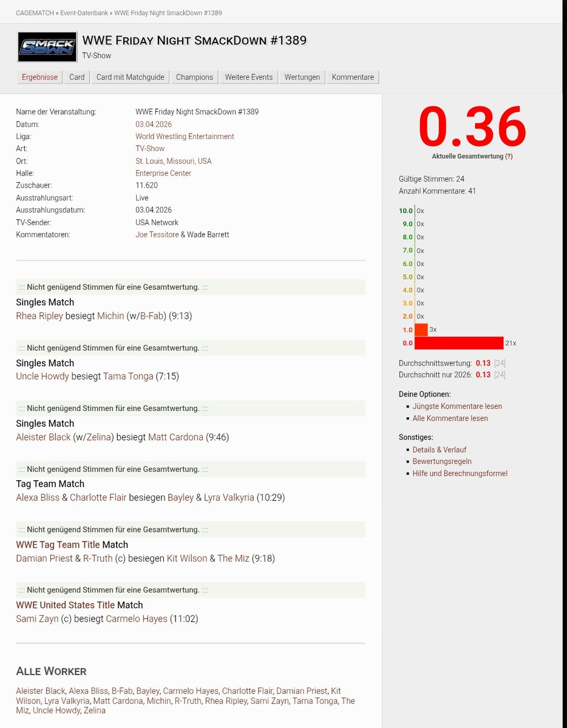Open Carmelo Hayes in Alle Worker list
The width and height of the screenshot is (567, 728).
191,692
